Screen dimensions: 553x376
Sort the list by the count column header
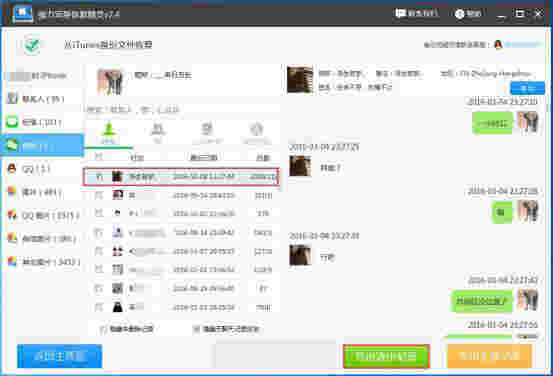point(263,157)
